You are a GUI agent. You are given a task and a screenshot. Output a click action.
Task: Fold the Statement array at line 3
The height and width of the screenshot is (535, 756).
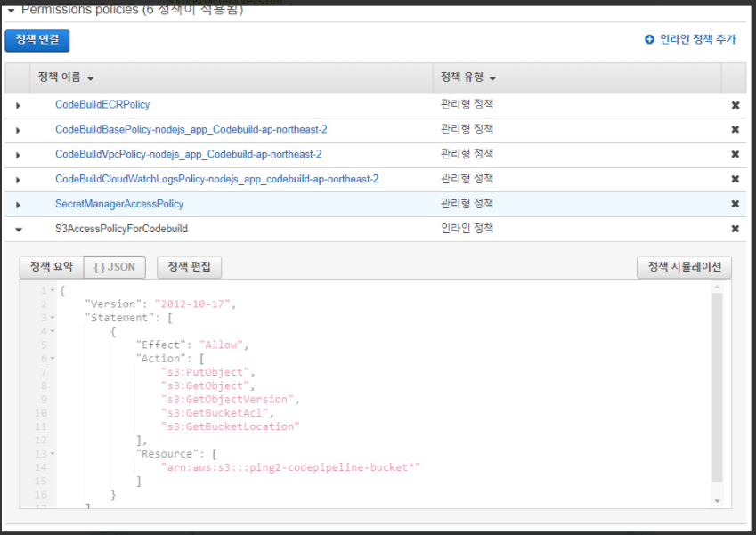pyautogui.click(x=53, y=318)
